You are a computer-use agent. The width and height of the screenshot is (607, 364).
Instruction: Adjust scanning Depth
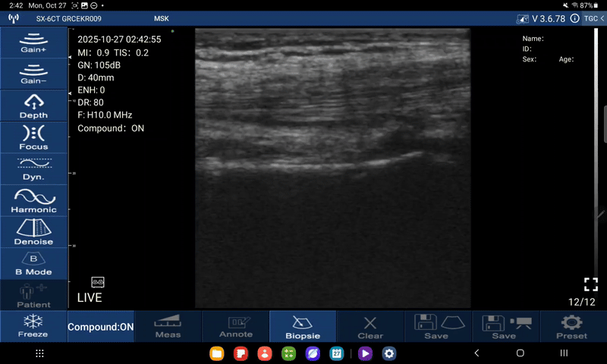click(33, 106)
